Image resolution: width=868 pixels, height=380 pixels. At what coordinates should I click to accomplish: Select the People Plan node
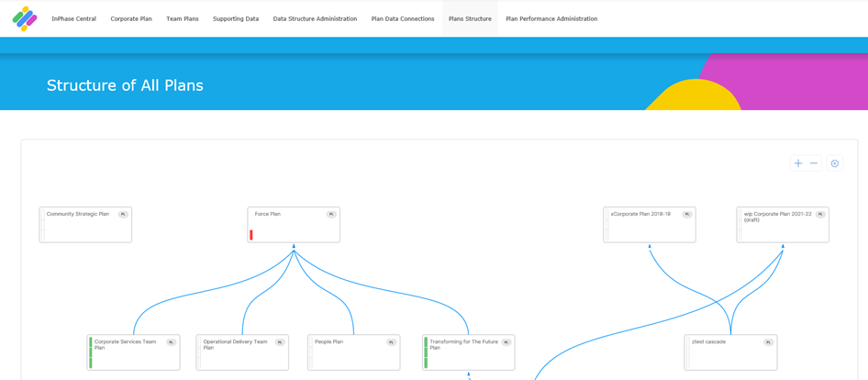(354, 352)
